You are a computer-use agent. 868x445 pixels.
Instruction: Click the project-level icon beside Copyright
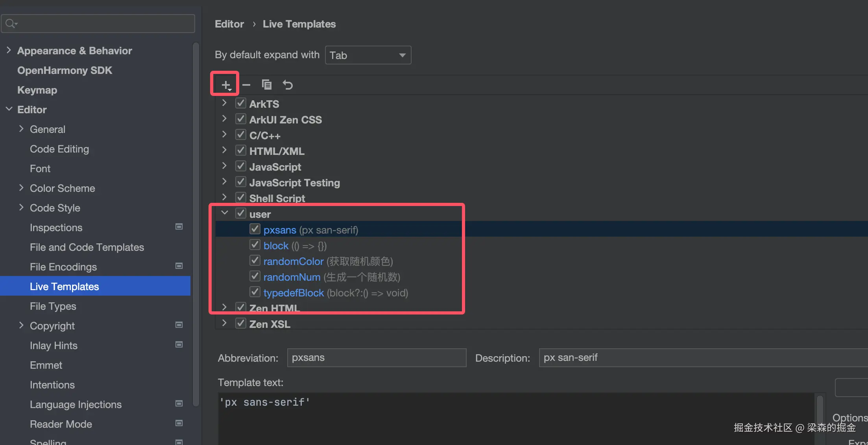pyautogui.click(x=179, y=325)
